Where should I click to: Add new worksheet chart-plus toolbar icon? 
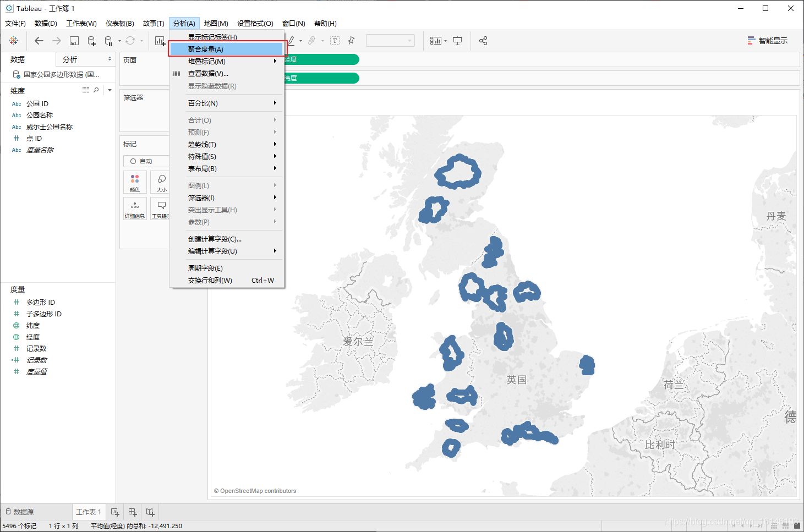click(x=160, y=41)
